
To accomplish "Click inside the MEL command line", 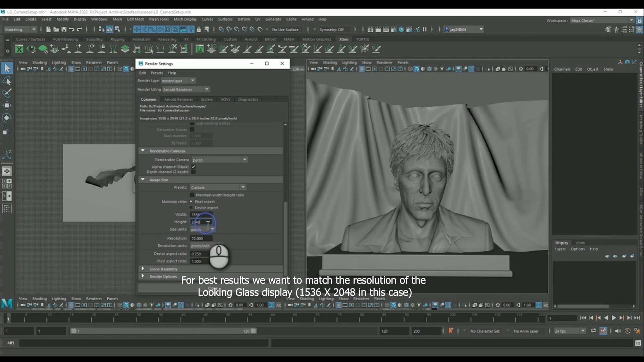I will pyautogui.click(x=134, y=343).
